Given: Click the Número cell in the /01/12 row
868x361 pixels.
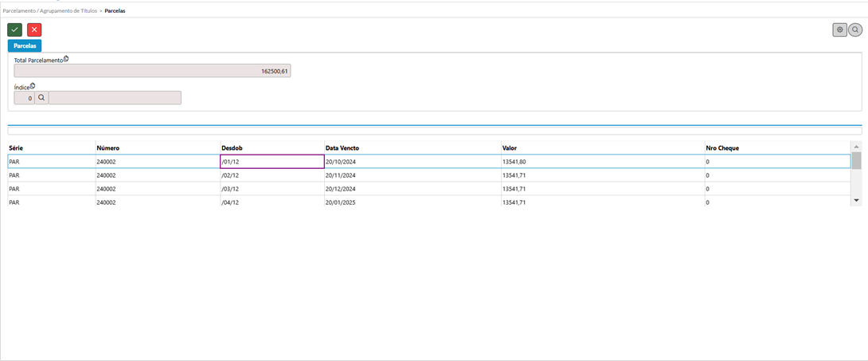Looking at the screenshot, I should [x=158, y=162].
